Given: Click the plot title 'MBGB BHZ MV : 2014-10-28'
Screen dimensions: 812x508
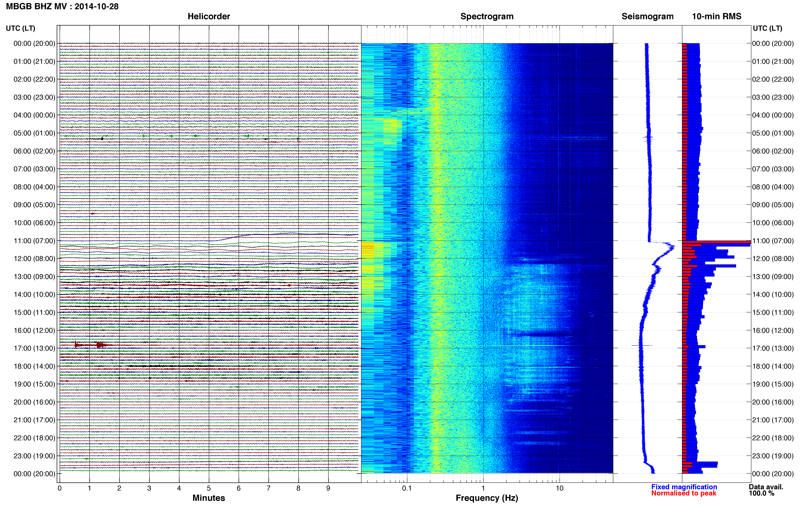Looking at the screenshot, I should click(x=62, y=6).
